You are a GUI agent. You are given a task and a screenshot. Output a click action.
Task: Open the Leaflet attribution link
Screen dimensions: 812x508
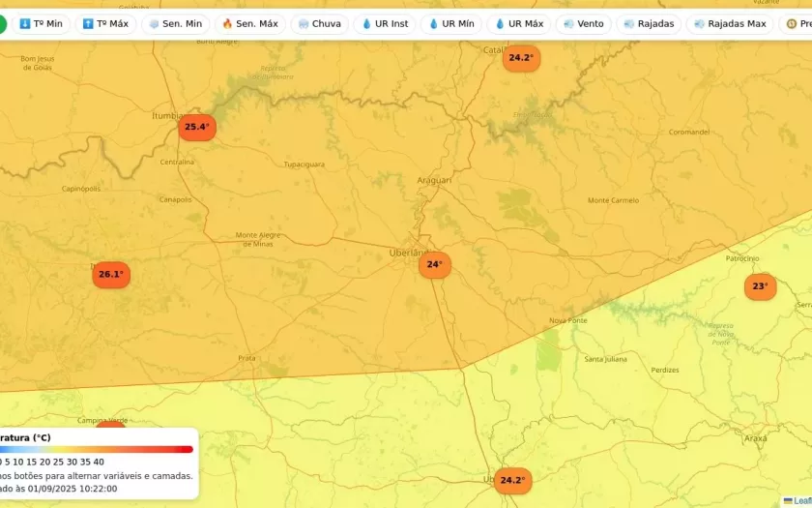(x=799, y=501)
